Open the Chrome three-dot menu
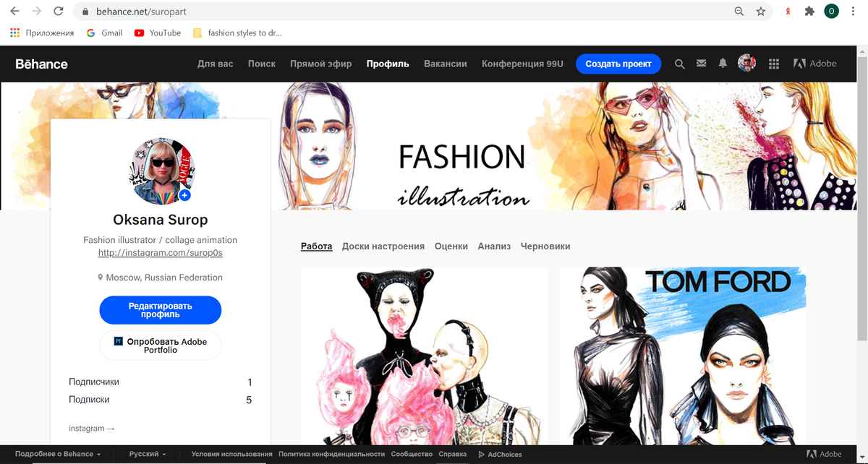 tap(854, 12)
